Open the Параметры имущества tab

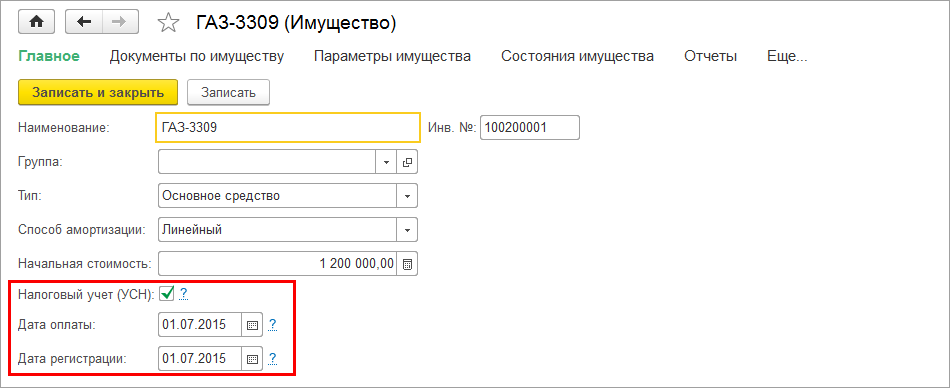tap(393, 56)
